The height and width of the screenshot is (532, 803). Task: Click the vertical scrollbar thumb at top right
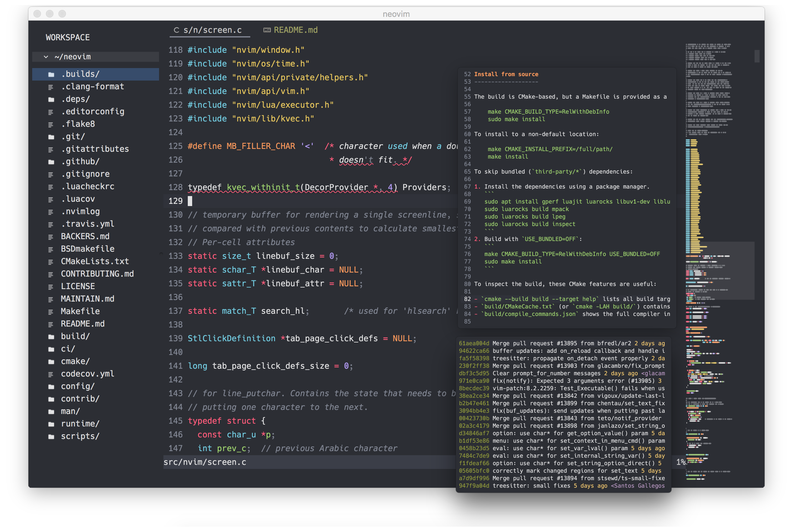[x=757, y=56]
